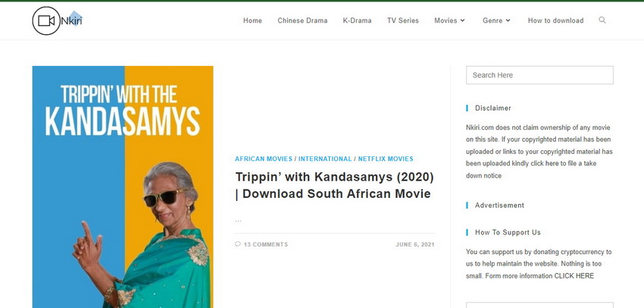Image resolution: width=644 pixels, height=308 pixels.
Task: Click the Nkiri site name text
Action: 71,20
